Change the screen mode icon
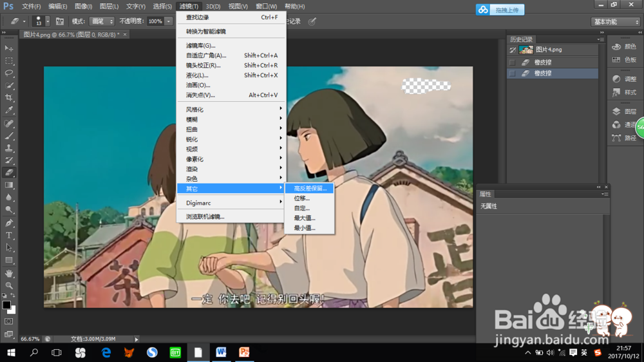Image resolution: width=644 pixels, height=362 pixels. click(8, 334)
